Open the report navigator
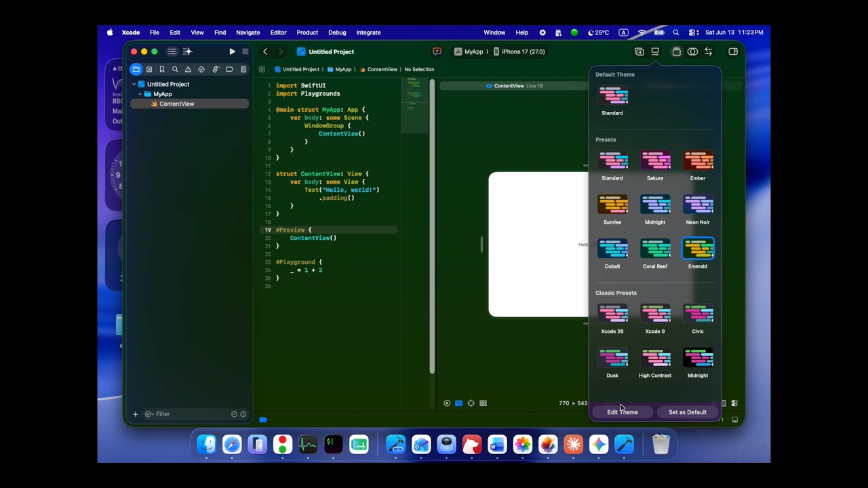The width and height of the screenshot is (868, 488). (x=243, y=69)
